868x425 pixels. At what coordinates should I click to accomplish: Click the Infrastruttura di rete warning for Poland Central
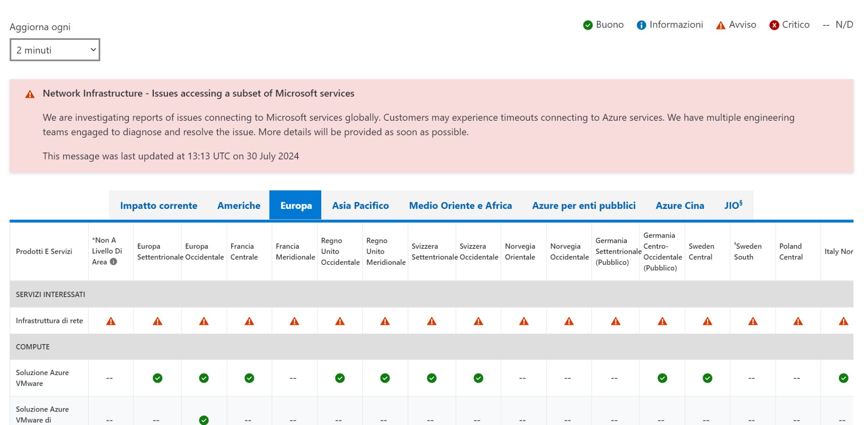point(798,321)
